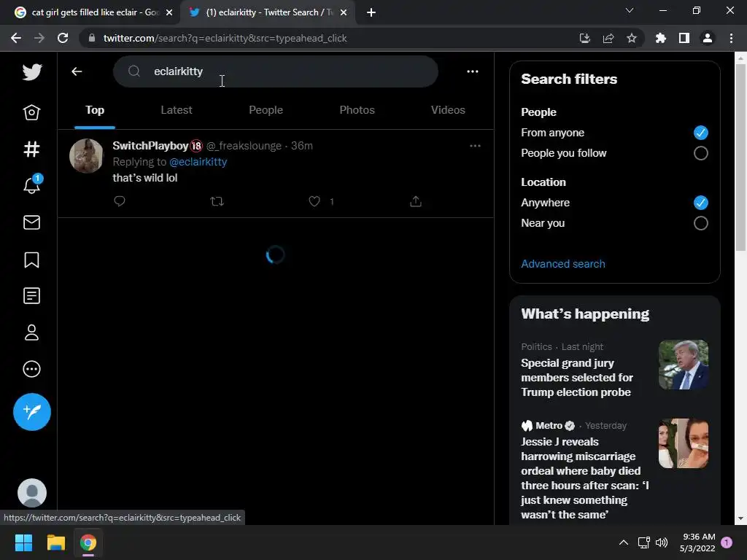Screen dimensions: 747x560
Task: Open Bookmarks icon in sidebar
Action: coord(31,260)
